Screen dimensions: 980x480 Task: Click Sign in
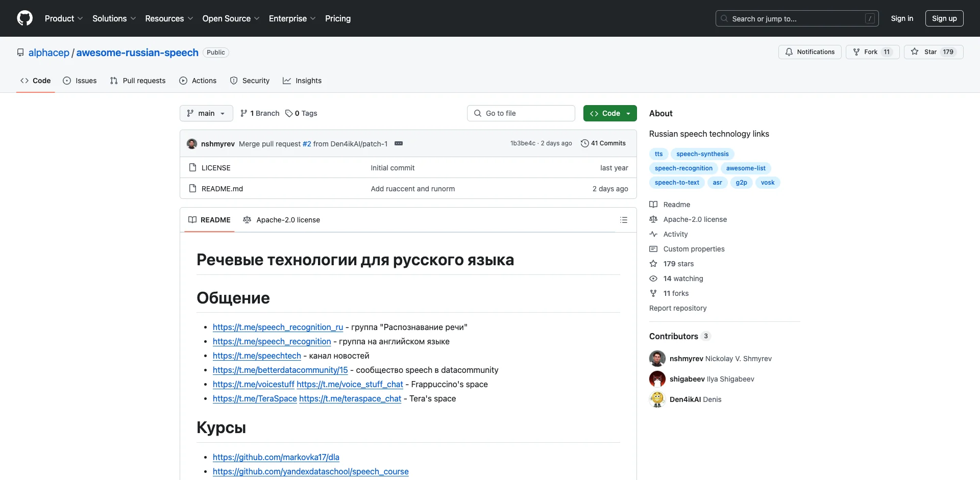(902, 18)
